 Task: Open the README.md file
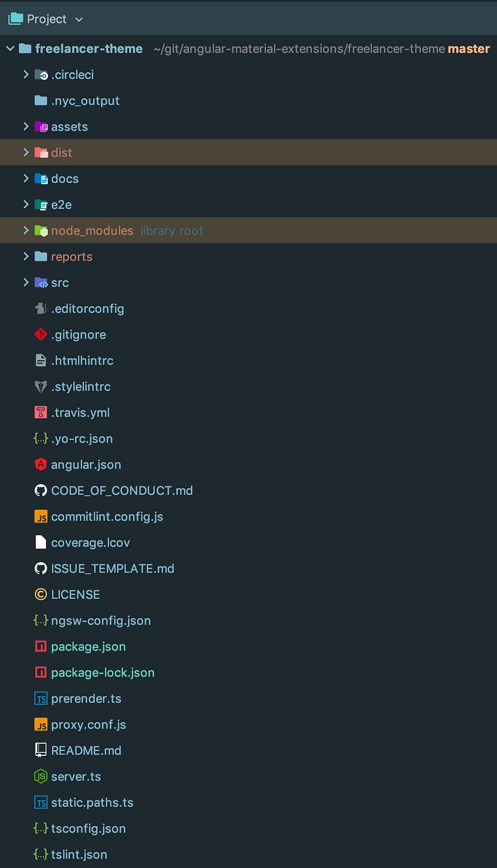86,750
